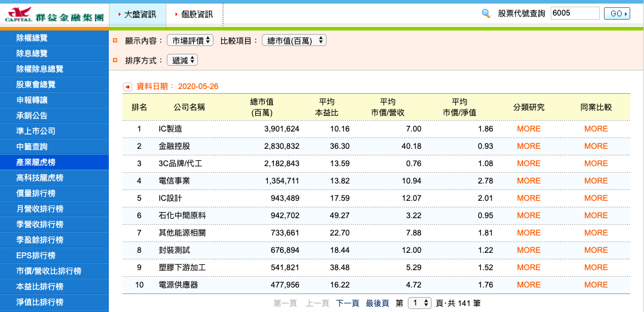Click the 電信事業 company name cell
The height and width of the screenshot is (312, 644).
[174, 181]
